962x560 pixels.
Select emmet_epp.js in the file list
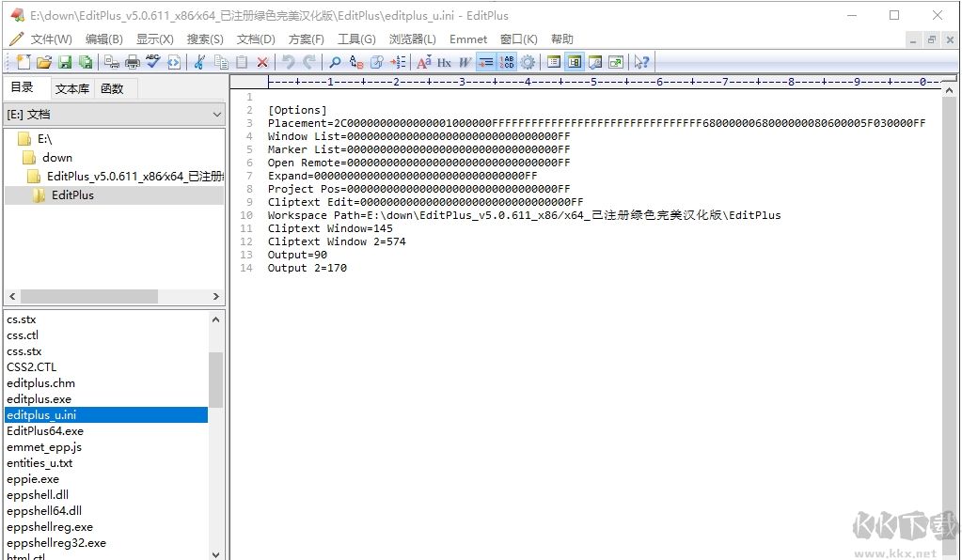click(x=44, y=446)
